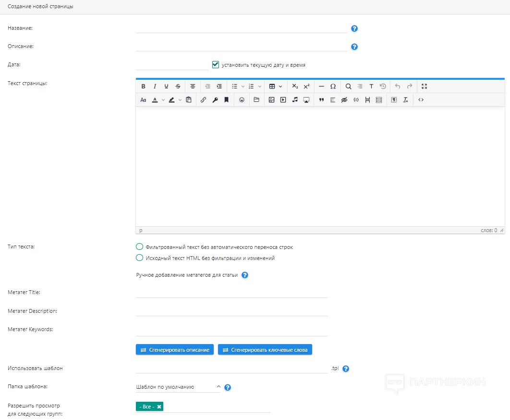Viewport: 510px width, 420px height.
Task: Click 'Сгенерировать описание' button
Action: coord(175,350)
